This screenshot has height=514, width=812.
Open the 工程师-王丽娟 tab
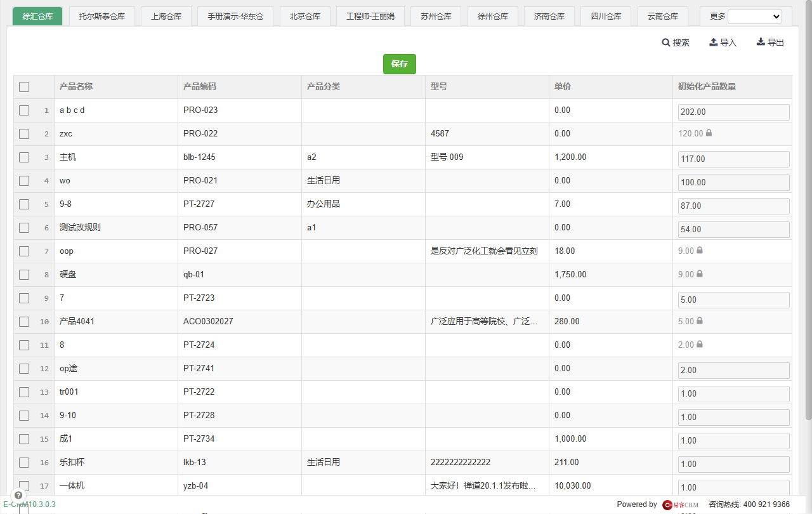point(370,16)
